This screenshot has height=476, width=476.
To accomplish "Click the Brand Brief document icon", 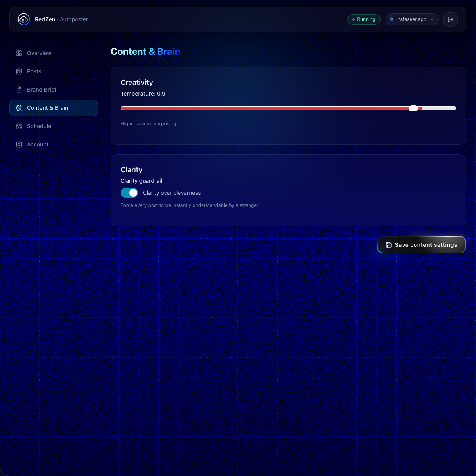I will pos(19,90).
